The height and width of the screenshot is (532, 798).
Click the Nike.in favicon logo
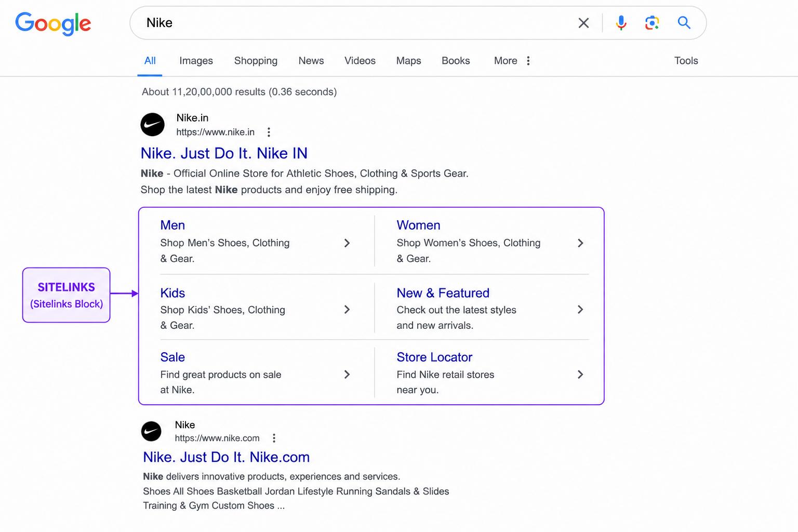click(153, 125)
